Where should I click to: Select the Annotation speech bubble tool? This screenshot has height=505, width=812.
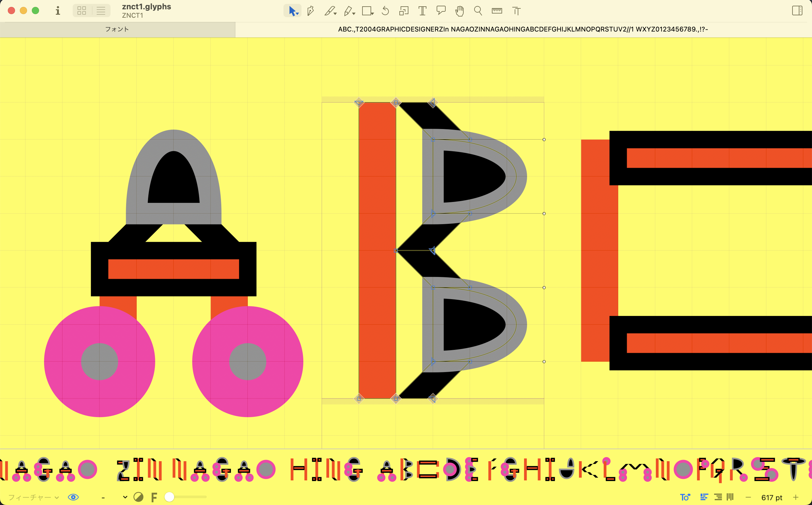(x=441, y=11)
